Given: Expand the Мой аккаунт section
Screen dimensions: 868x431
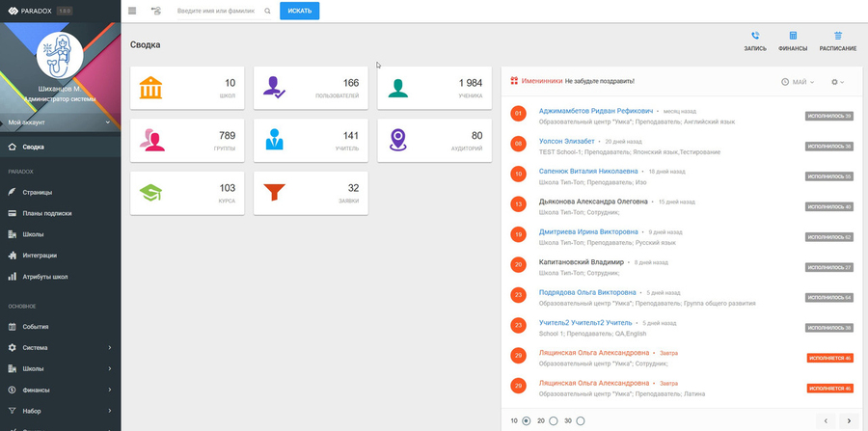Looking at the screenshot, I should (60, 122).
